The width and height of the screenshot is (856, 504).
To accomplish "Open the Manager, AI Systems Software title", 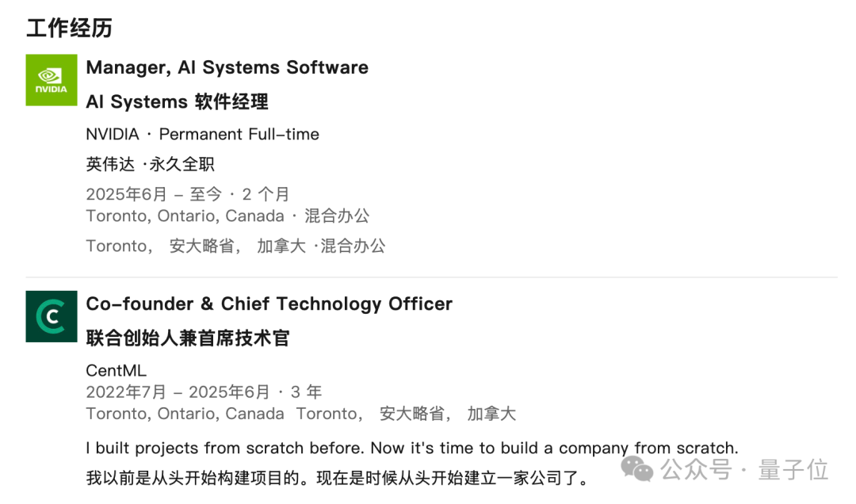I will click(x=227, y=67).
